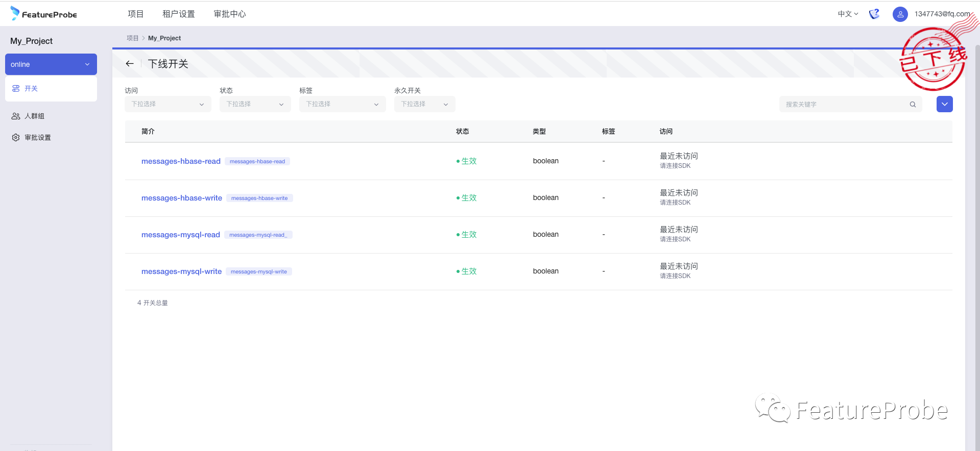Click the gear icon next to 审批设置
The width and height of the screenshot is (980, 451).
16,137
